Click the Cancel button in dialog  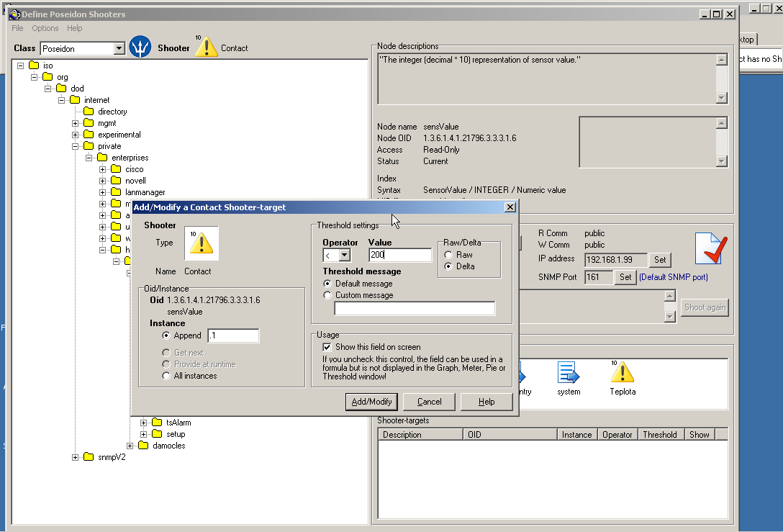[429, 402]
